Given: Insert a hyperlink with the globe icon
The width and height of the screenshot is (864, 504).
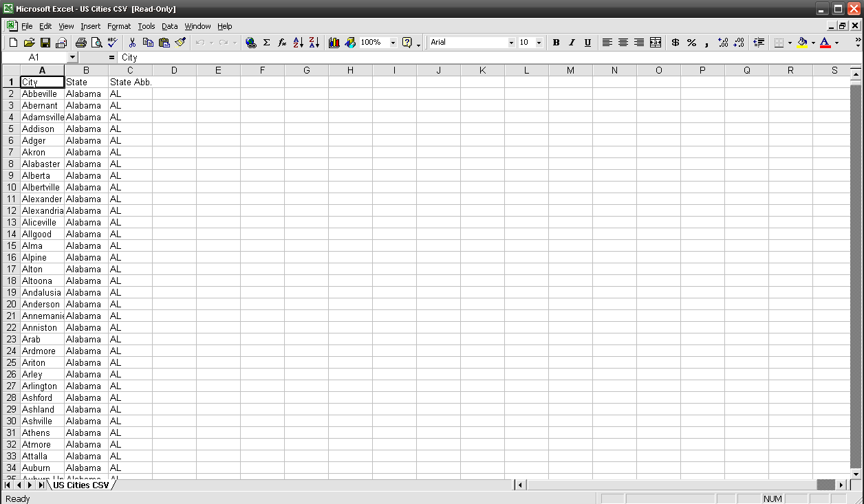Looking at the screenshot, I should tap(251, 43).
